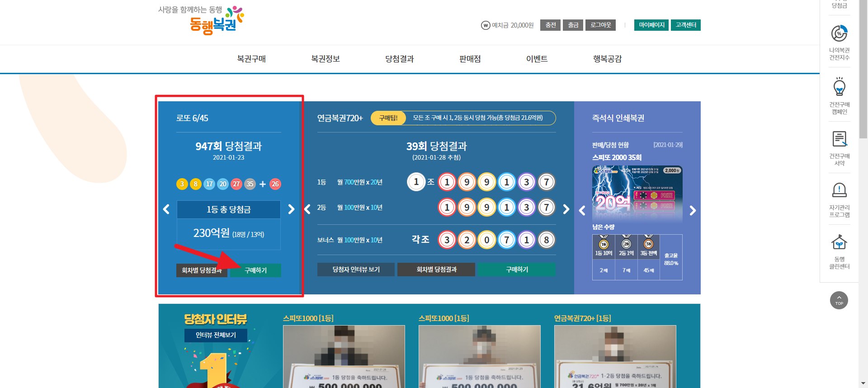
Task: Click 230억원 prize amount text
Action: (x=211, y=233)
